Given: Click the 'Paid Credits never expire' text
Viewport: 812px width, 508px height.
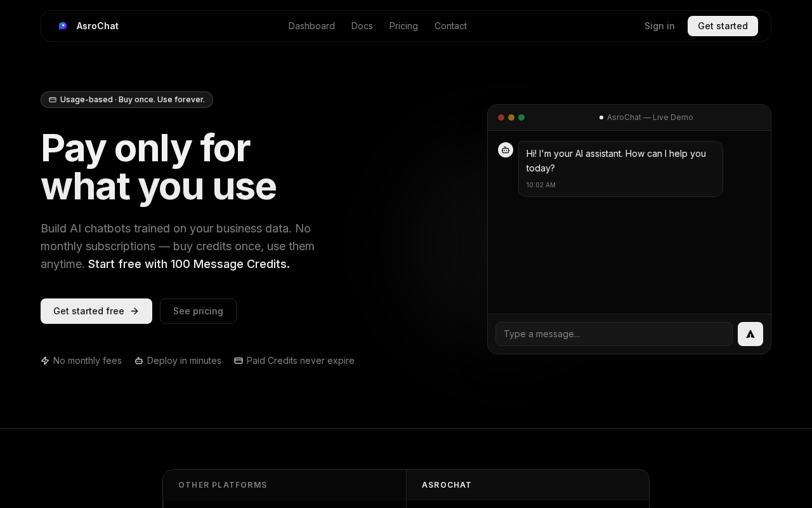Looking at the screenshot, I should point(301,361).
